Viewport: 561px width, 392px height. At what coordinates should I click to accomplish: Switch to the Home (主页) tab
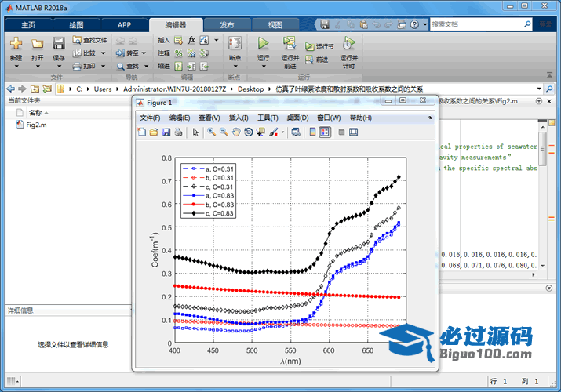point(28,25)
